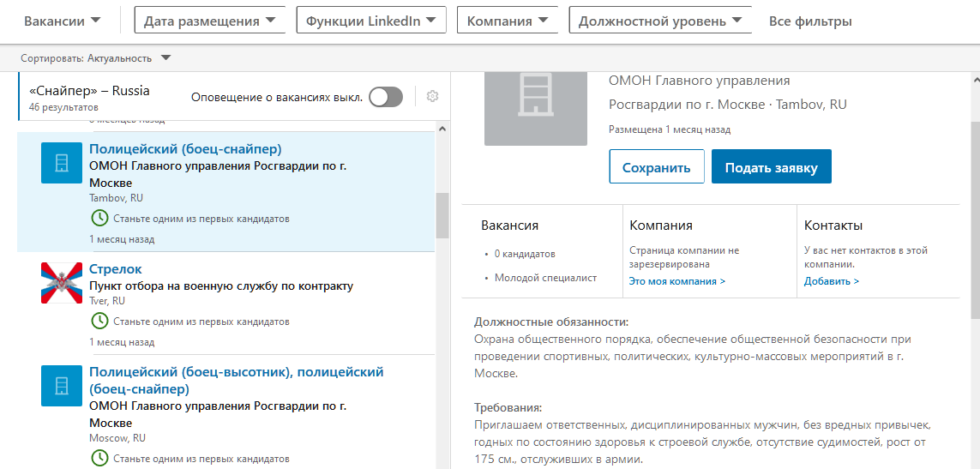Click the Tver, RU location text
Viewport: 980px width, 469px height.
click(x=107, y=301)
